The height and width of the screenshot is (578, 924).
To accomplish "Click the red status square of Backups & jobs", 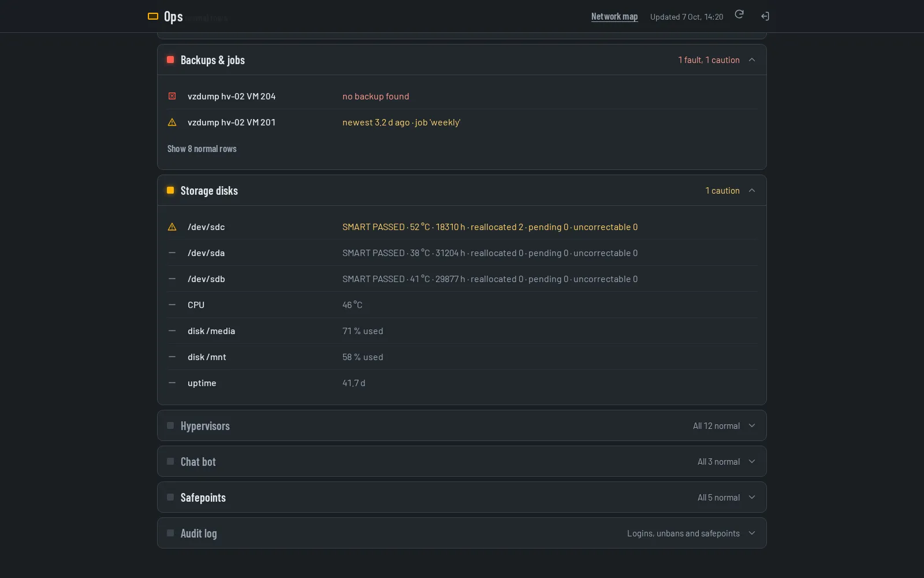I will pyautogui.click(x=170, y=60).
